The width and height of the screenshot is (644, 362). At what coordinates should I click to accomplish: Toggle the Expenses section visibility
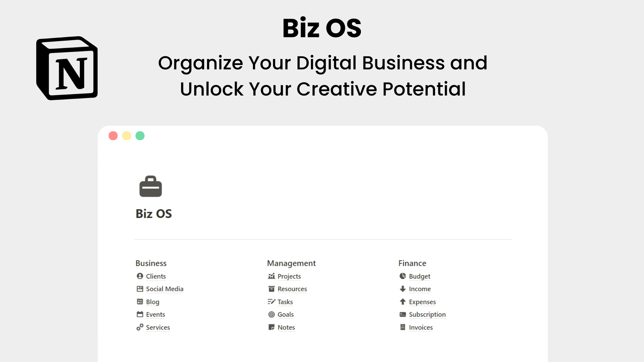coord(422,302)
